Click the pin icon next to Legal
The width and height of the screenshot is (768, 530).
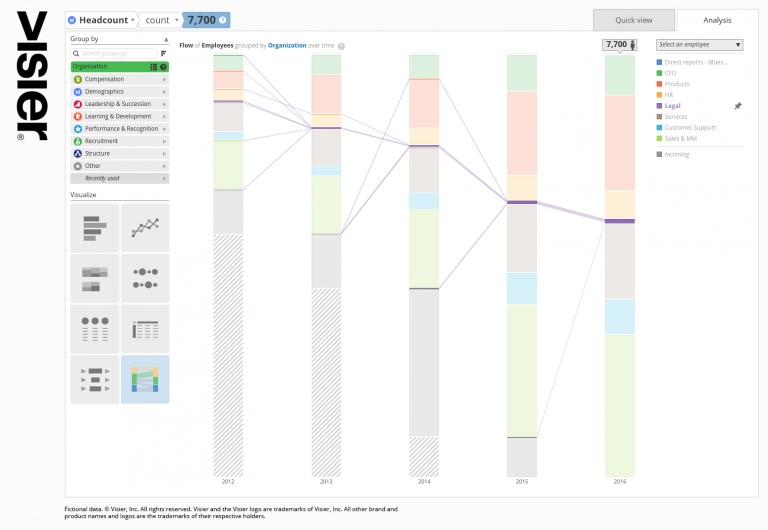(738, 105)
